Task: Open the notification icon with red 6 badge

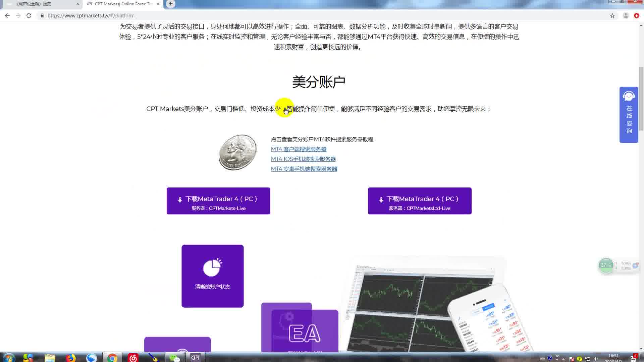Action: (x=633, y=358)
